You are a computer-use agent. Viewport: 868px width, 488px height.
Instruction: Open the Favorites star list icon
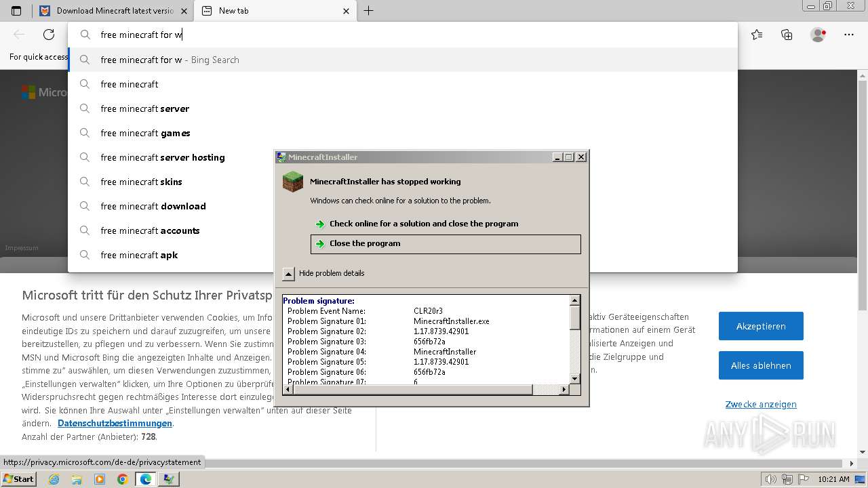point(757,35)
